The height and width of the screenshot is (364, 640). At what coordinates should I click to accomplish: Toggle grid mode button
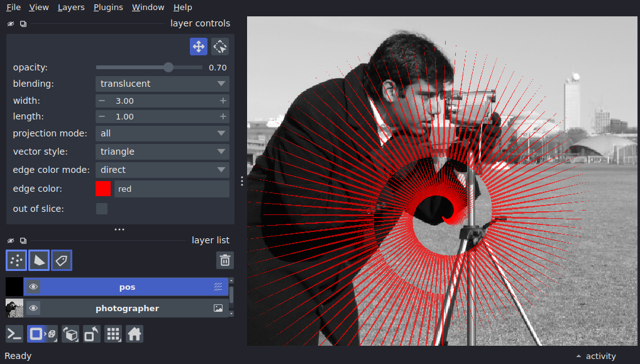pos(113,334)
